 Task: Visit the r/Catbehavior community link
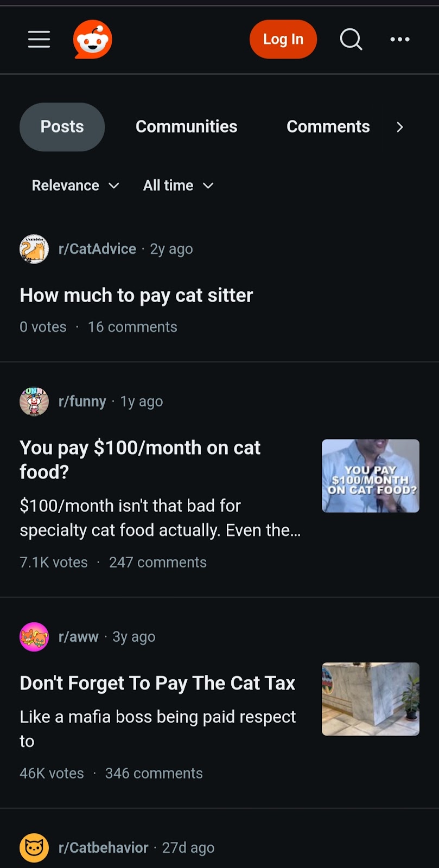click(x=103, y=847)
